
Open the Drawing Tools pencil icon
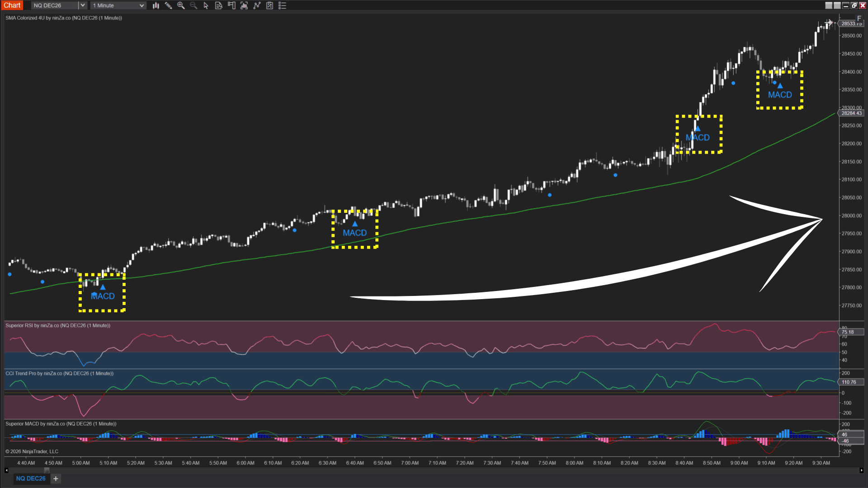point(168,5)
